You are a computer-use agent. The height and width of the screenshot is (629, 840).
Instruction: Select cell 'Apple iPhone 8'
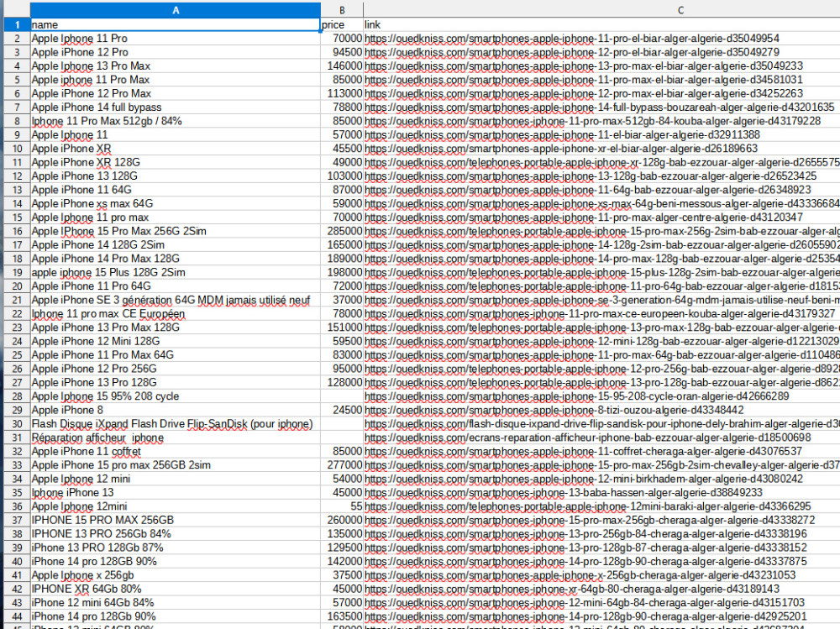pyautogui.click(x=176, y=410)
